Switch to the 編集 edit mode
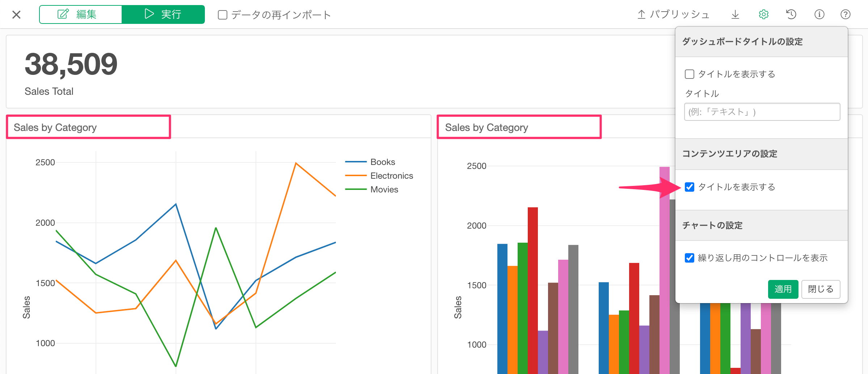The width and height of the screenshot is (868, 374). [80, 14]
